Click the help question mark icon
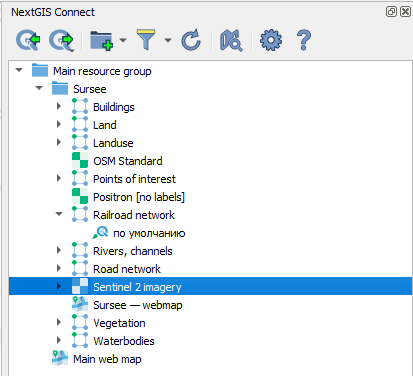The height and width of the screenshot is (376, 413). point(304,40)
